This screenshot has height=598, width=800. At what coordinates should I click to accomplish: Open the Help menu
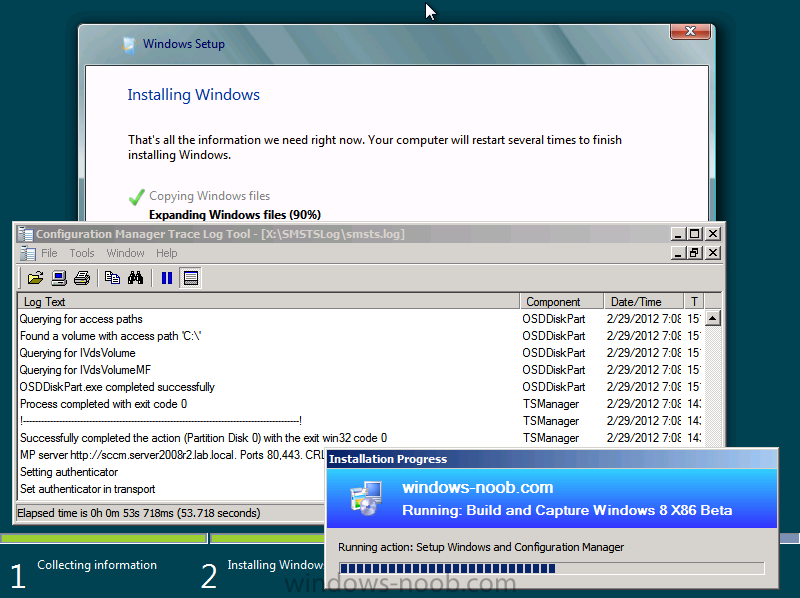coord(167,253)
